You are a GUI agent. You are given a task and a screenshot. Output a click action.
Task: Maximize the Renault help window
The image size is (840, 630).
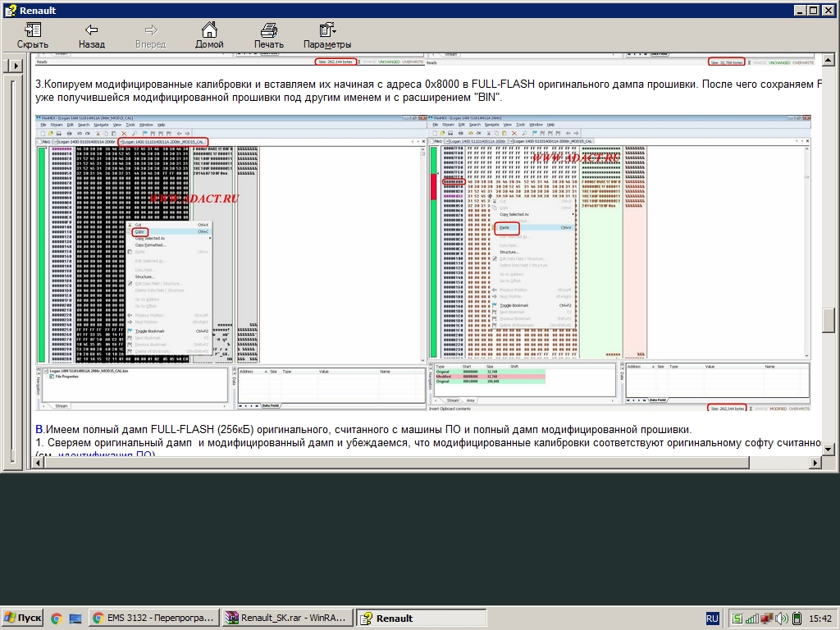[x=812, y=10]
